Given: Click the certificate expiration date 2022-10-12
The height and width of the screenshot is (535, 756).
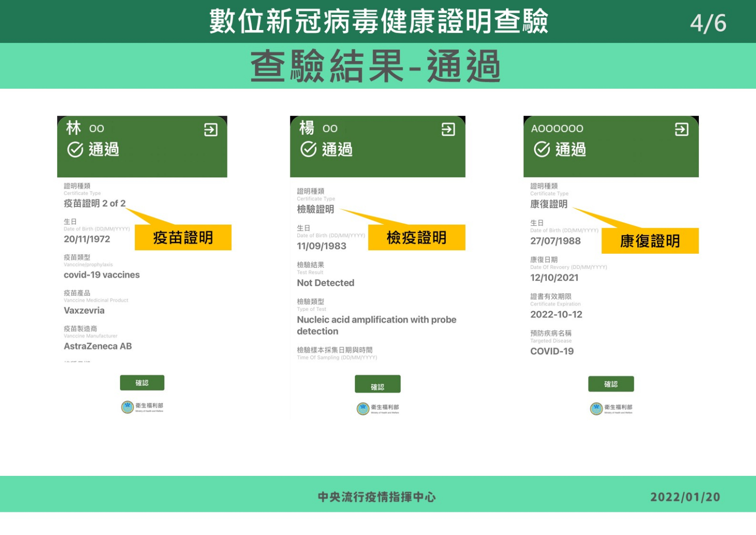Looking at the screenshot, I should [556, 315].
